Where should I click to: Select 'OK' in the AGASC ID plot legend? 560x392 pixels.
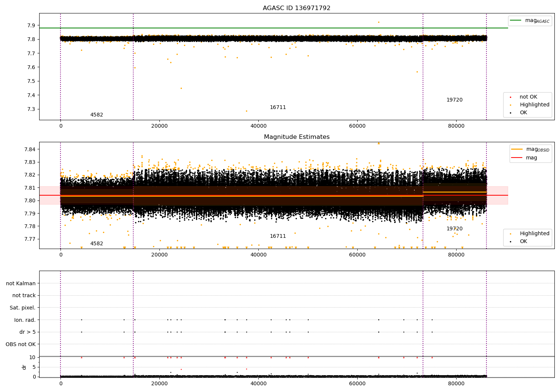point(523,113)
